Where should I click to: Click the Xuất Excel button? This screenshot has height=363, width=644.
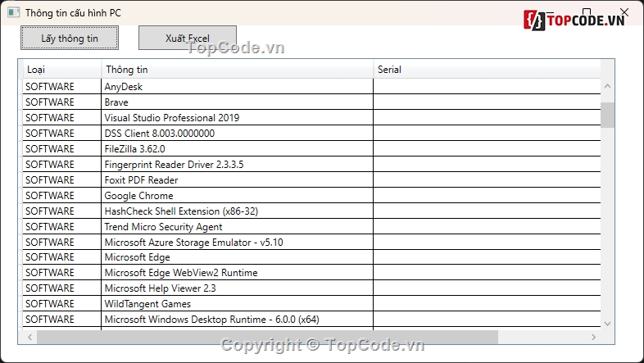click(188, 38)
